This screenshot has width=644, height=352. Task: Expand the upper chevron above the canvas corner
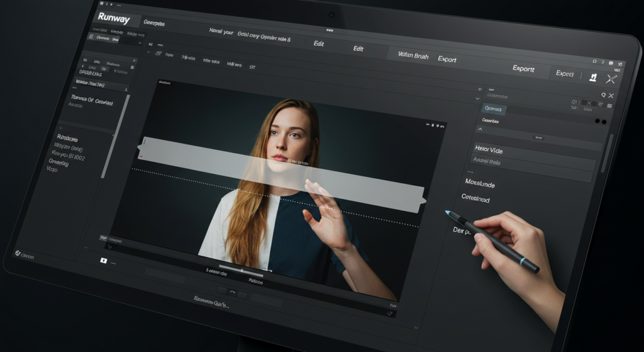tap(479, 89)
